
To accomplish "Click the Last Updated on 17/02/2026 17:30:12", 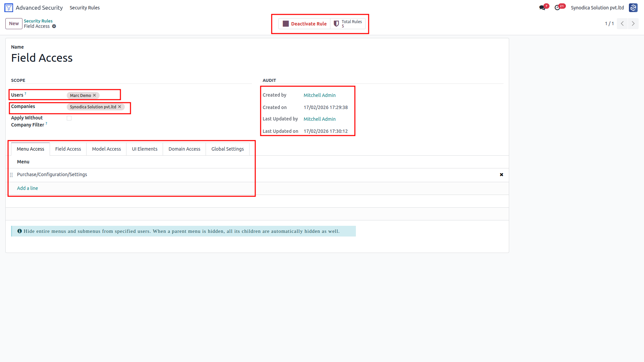I will point(325,131).
